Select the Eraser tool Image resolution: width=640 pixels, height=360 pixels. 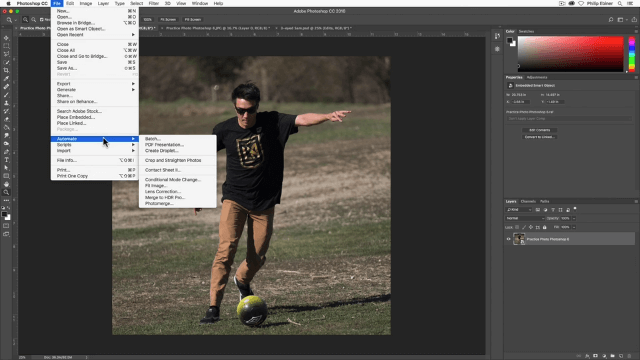click(x=6, y=120)
